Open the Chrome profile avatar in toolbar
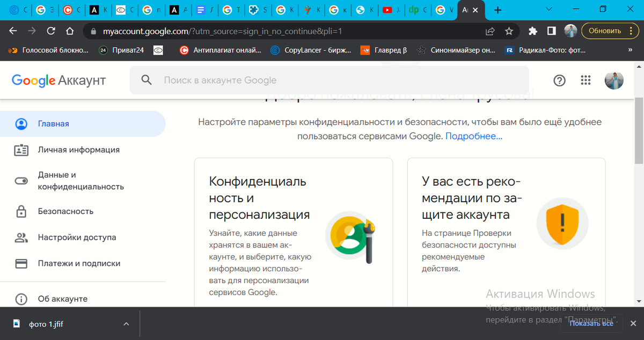This screenshot has height=340, width=644. point(570,31)
